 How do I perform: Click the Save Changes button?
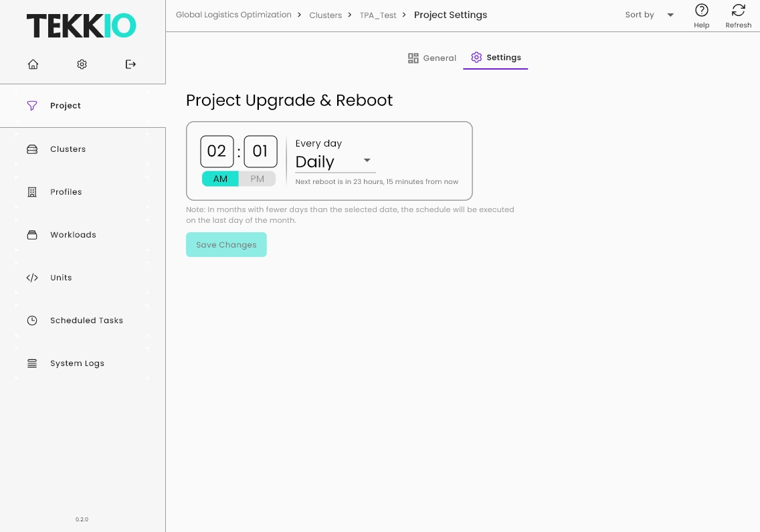(226, 244)
